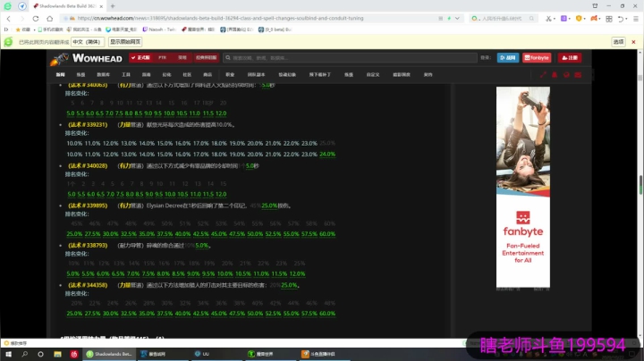
Task: Click the scissors screenshot tool icon
Action: point(548,19)
